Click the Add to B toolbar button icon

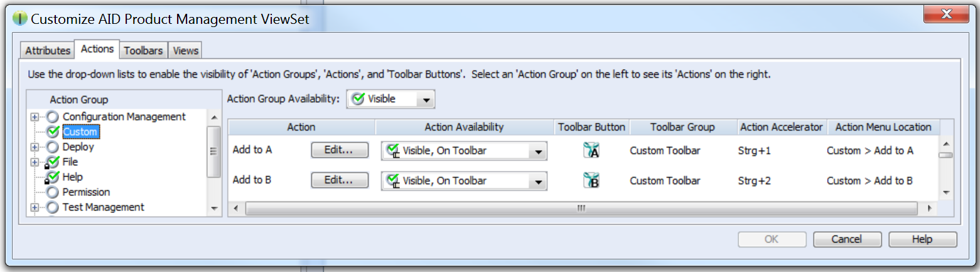[x=591, y=181]
